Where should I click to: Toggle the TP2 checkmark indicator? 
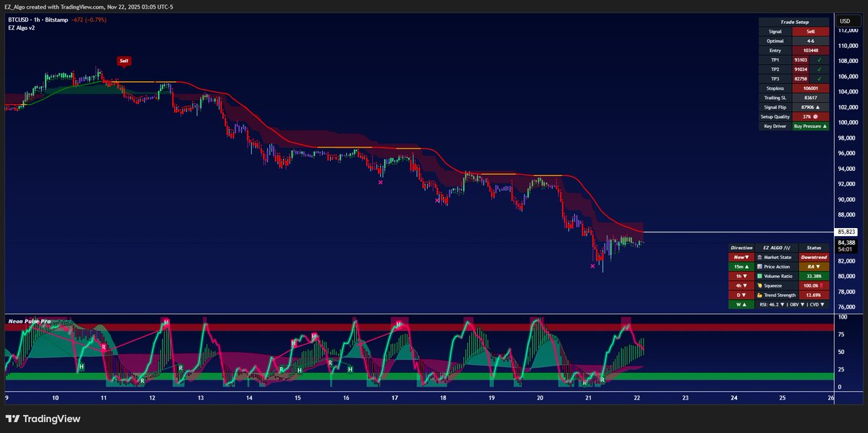[x=819, y=70]
